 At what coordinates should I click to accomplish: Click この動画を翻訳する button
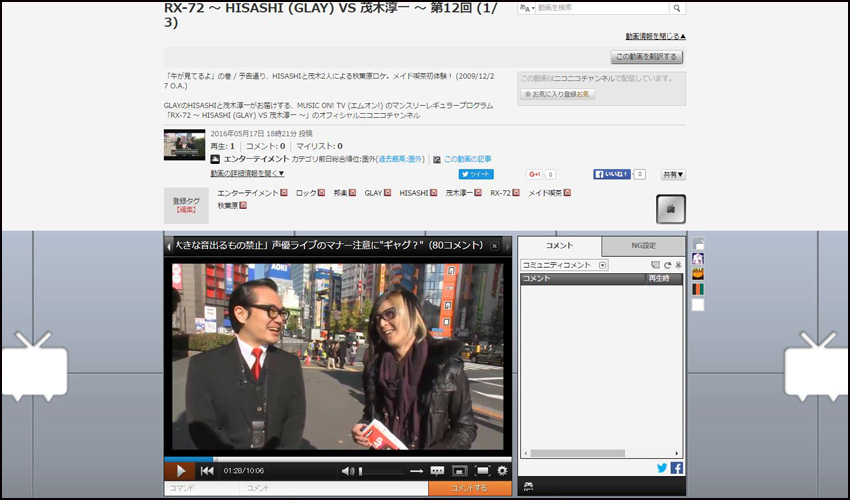click(646, 57)
